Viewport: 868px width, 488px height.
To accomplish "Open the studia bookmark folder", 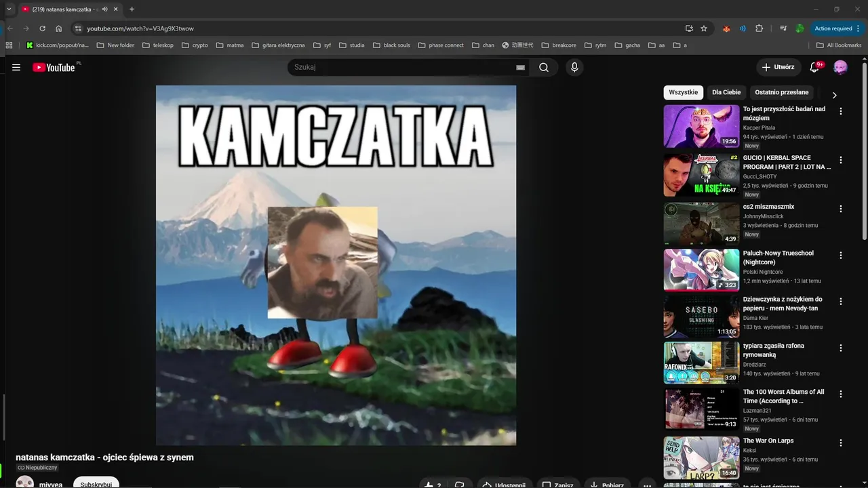I will pos(351,45).
